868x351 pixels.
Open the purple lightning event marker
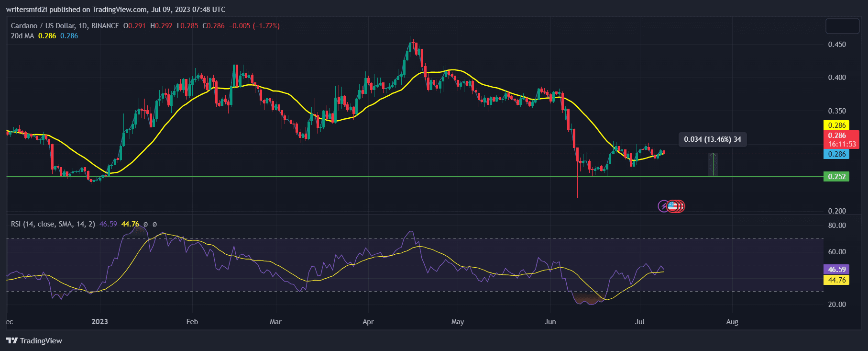point(663,206)
